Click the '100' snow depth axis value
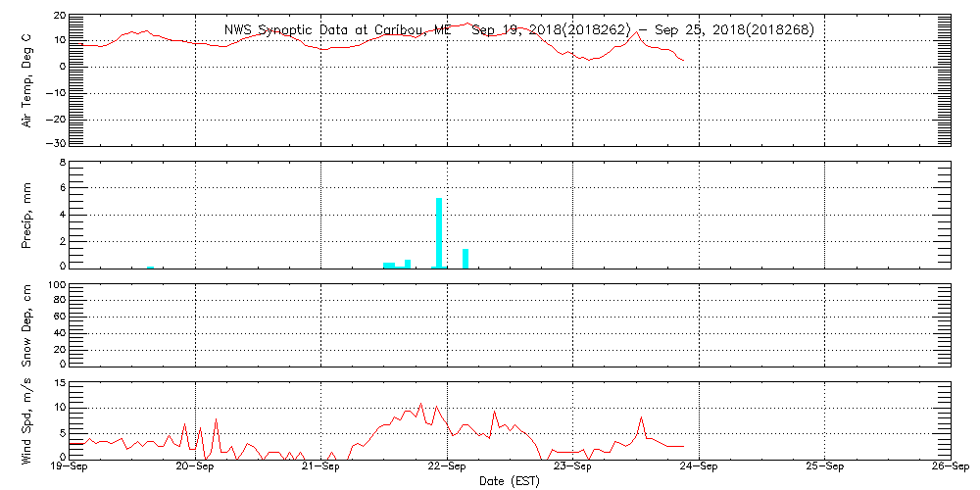Image resolution: width=980 pixels, height=490 pixels. pyautogui.click(x=58, y=285)
